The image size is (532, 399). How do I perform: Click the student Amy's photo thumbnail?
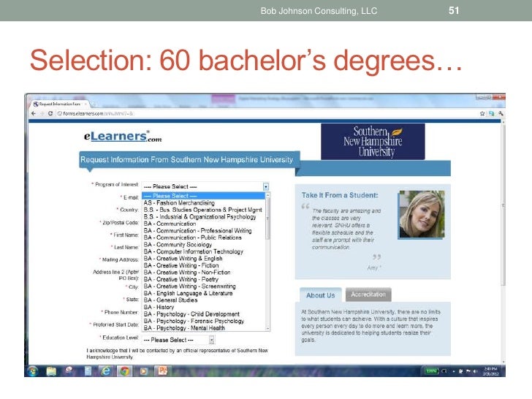[422, 214]
